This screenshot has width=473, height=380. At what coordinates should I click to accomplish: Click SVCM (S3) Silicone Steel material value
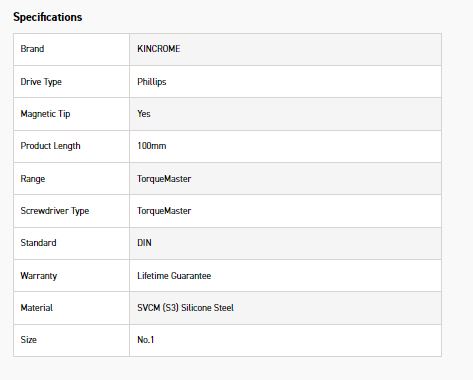(185, 308)
